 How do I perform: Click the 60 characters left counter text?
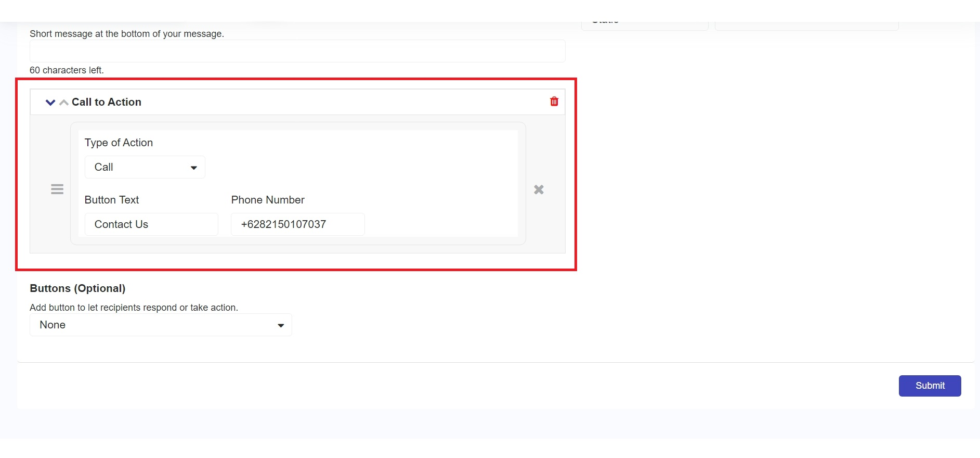(67, 70)
